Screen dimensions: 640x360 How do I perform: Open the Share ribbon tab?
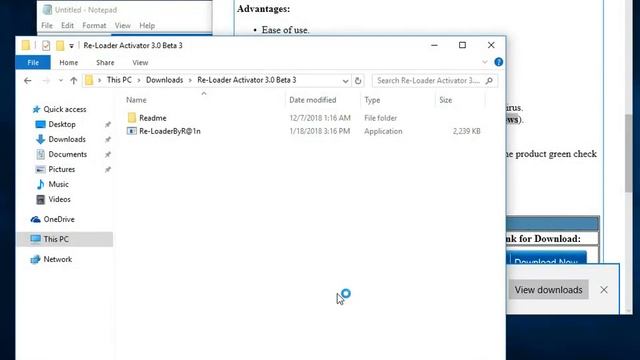pos(105,62)
